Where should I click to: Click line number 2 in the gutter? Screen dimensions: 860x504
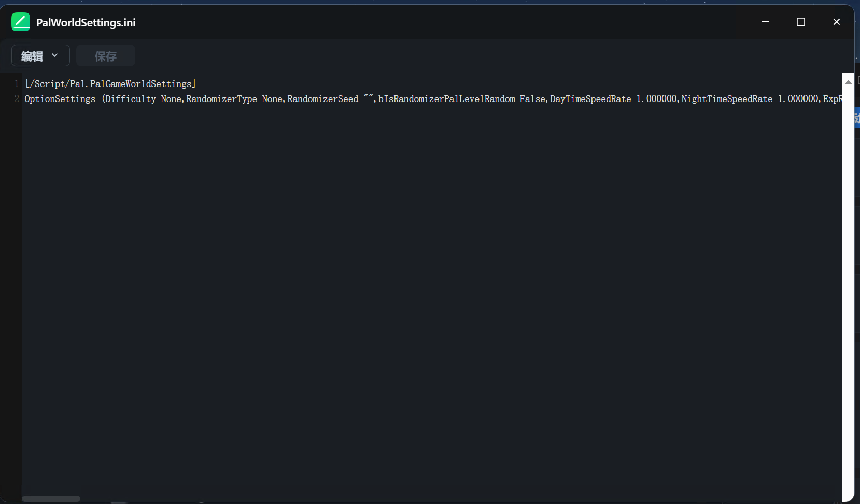[17, 98]
